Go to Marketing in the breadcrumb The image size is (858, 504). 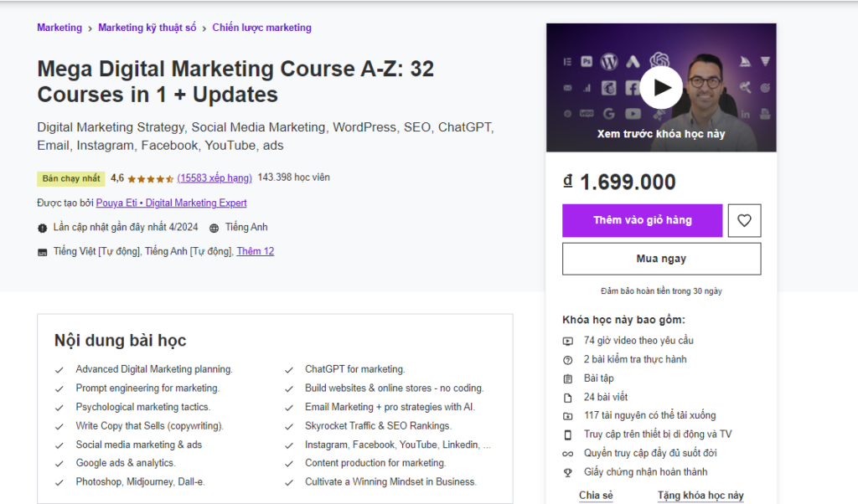pyautogui.click(x=59, y=27)
